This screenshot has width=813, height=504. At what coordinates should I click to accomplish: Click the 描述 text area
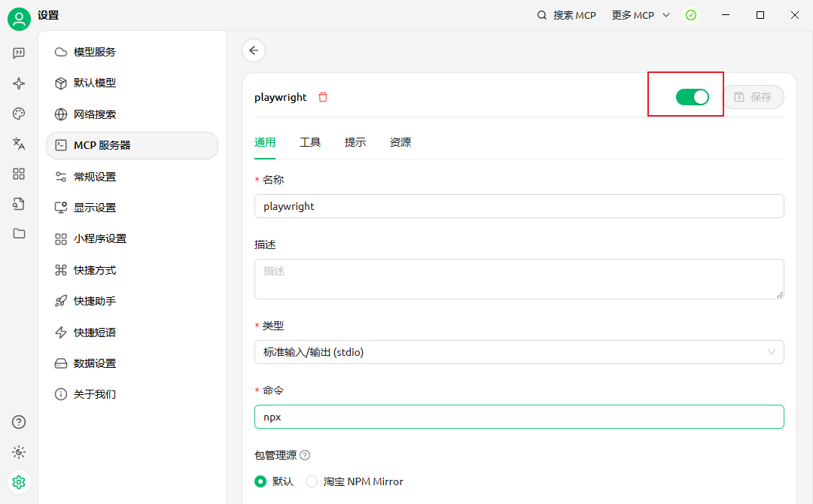519,278
